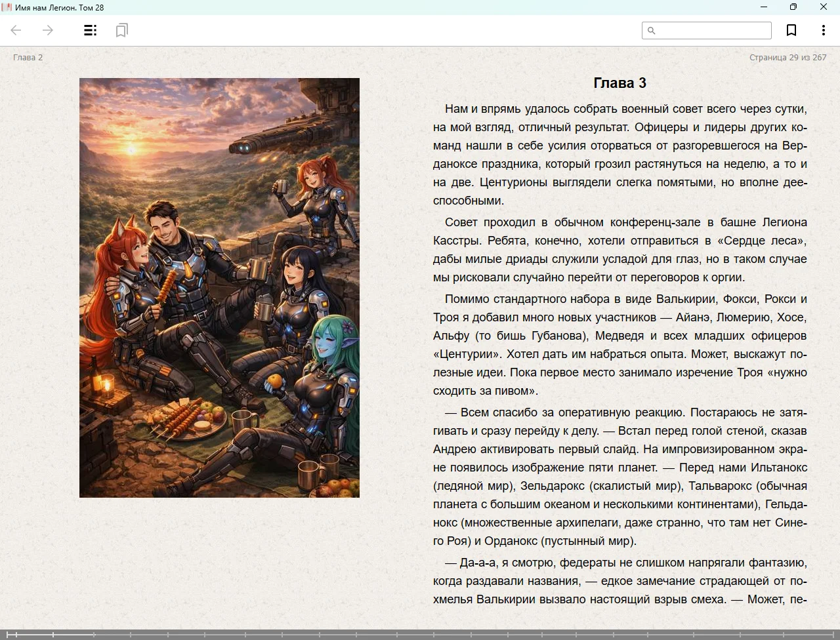Click the magnifier search icon

pos(652,30)
